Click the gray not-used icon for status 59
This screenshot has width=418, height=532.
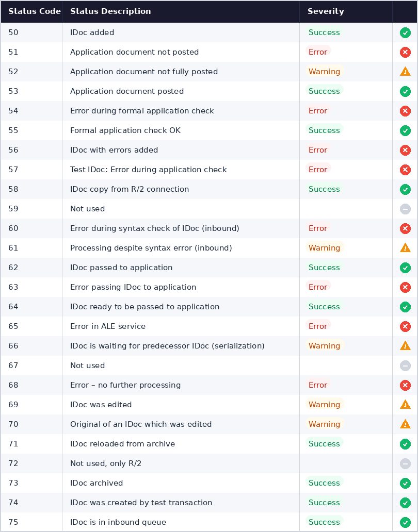(405, 209)
